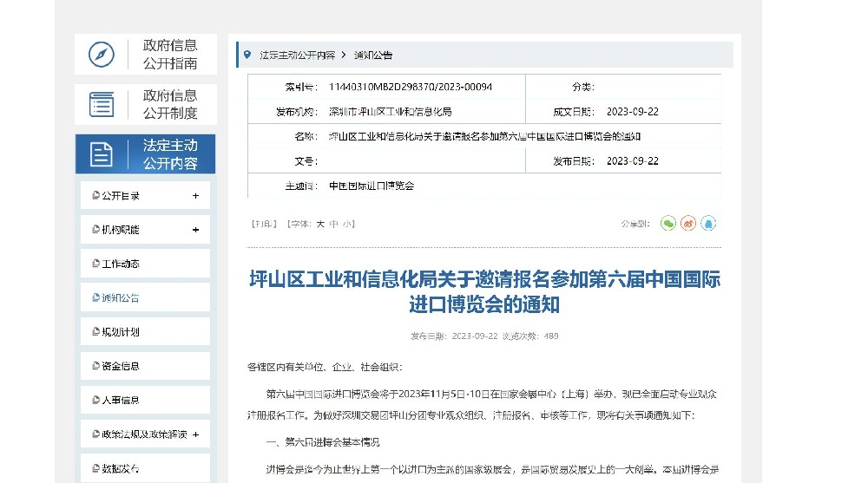This screenshot has width=868, height=483.
Task: Expand the 政策法规及政策解读 plus sign
Action: pos(195,434)
